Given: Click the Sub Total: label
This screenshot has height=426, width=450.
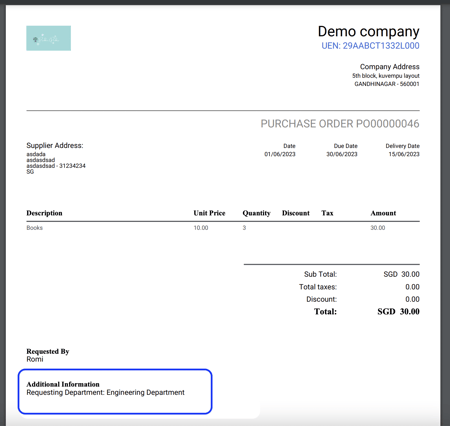Looking at the screenshot, I should click(320, 274).
